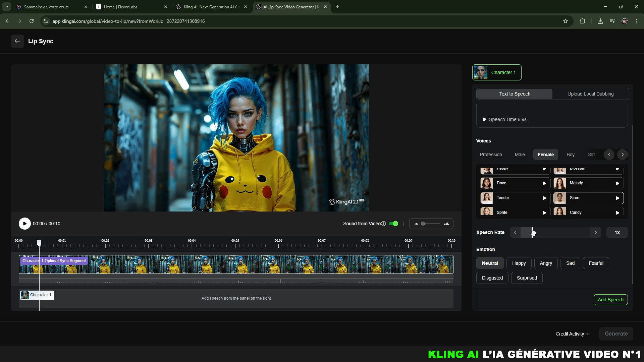This screenshot has height=362, width=644.
Task: Choose the Dove voice
Action: coord(515,183)
